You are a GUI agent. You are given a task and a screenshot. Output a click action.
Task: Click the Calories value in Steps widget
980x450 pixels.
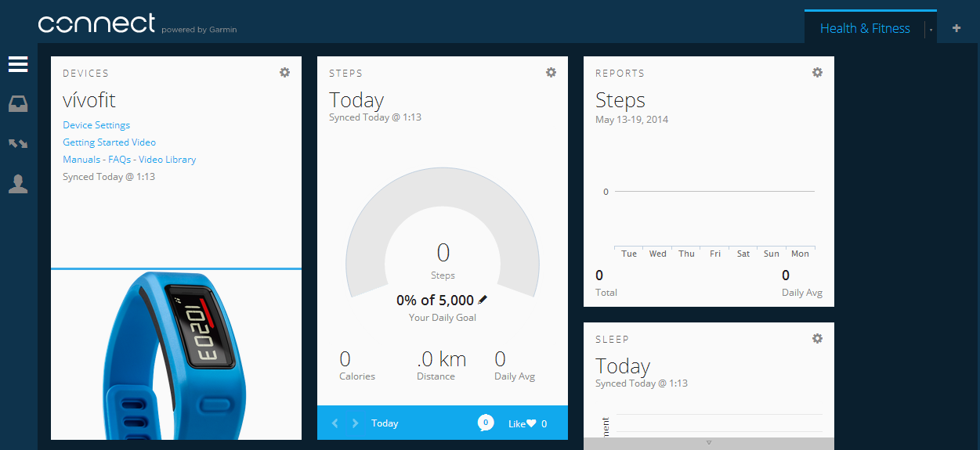point(345,359)
